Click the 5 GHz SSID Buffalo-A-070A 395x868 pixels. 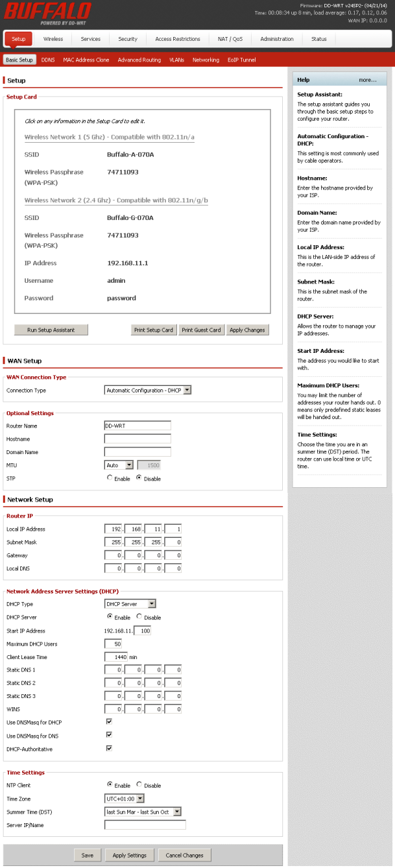tap(130, 154)
